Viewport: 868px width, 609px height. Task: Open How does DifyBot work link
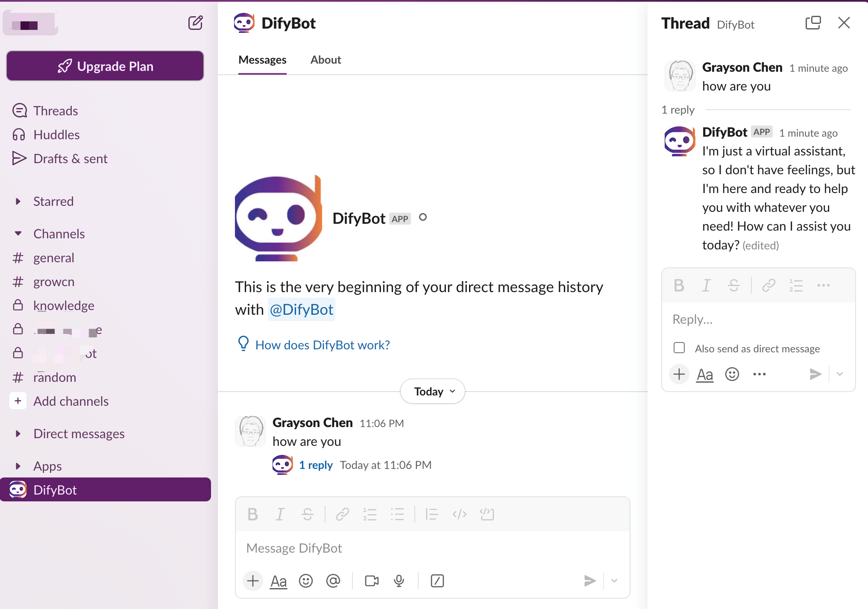[322, 345]
